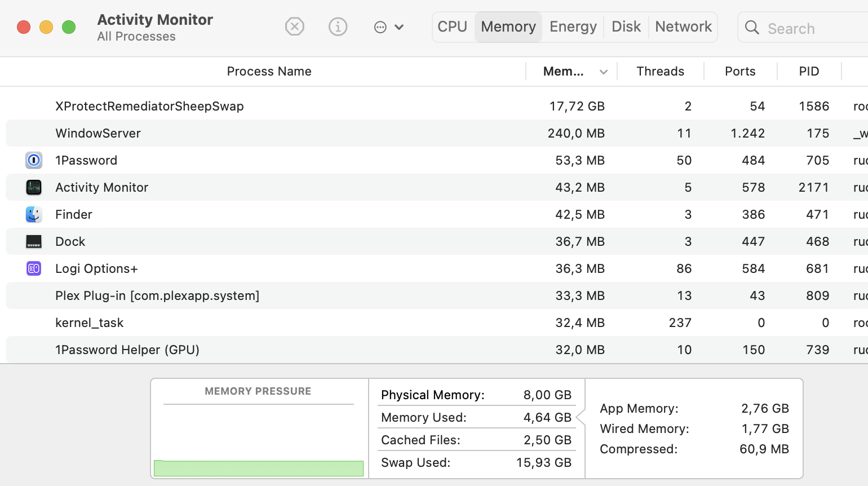
Task: Click the Activity Monitor row icon
Action: tap(34, 187)
